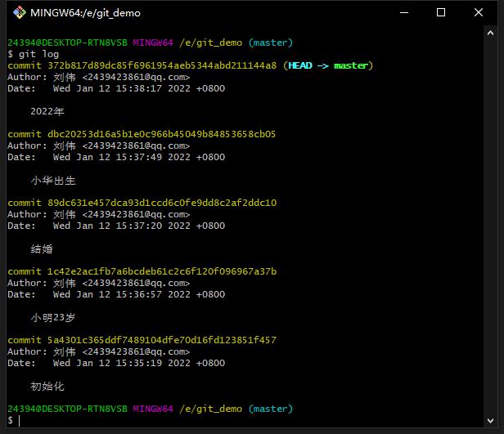Click the Git Bash icon in title bar
Image resolution: width=504 pixels, height=434 pixels.
click(x=18, y=12)
